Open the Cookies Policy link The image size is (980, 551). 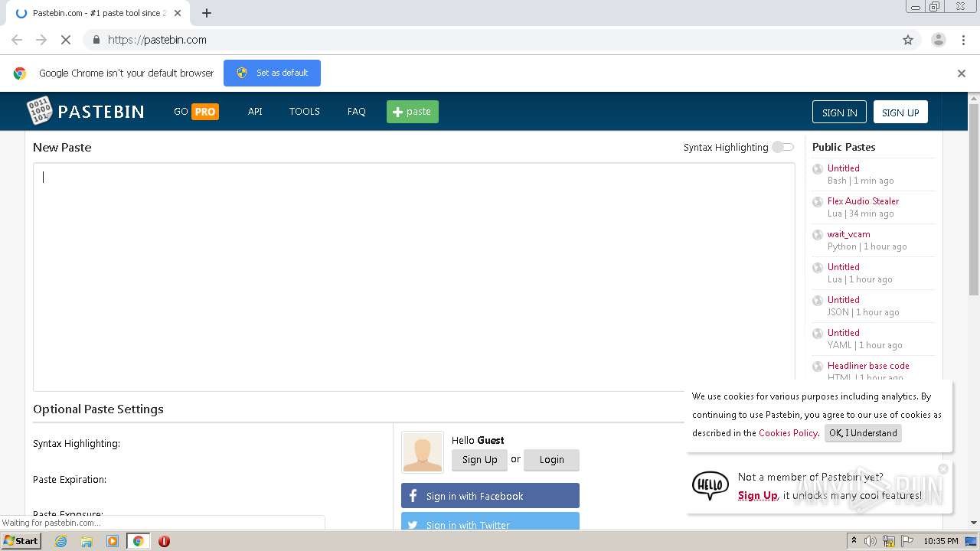(x=788, y=433)
